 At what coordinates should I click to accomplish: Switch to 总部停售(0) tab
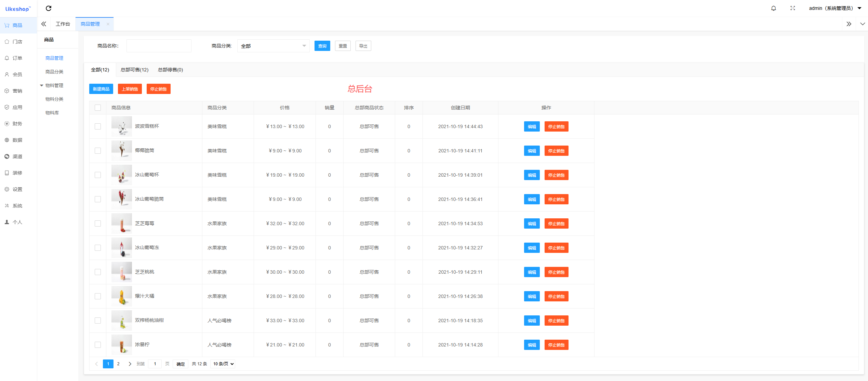point(170,70)
